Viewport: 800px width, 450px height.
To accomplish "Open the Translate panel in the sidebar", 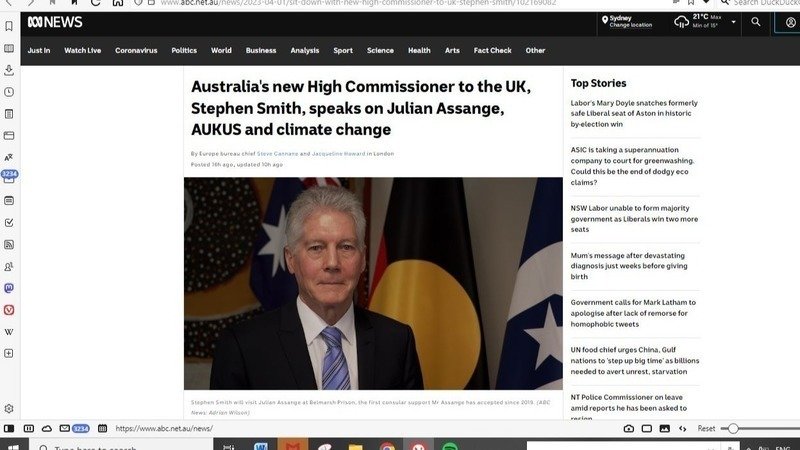I will [9, 157].
